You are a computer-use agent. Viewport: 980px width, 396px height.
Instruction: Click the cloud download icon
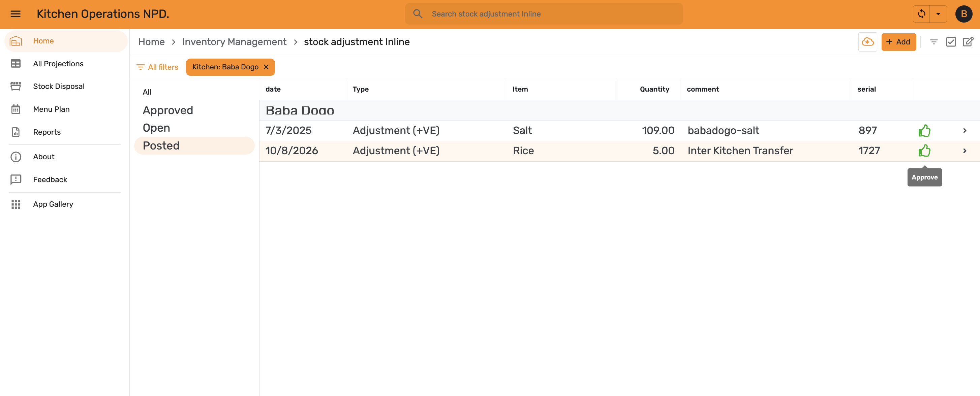coord(867,42)
